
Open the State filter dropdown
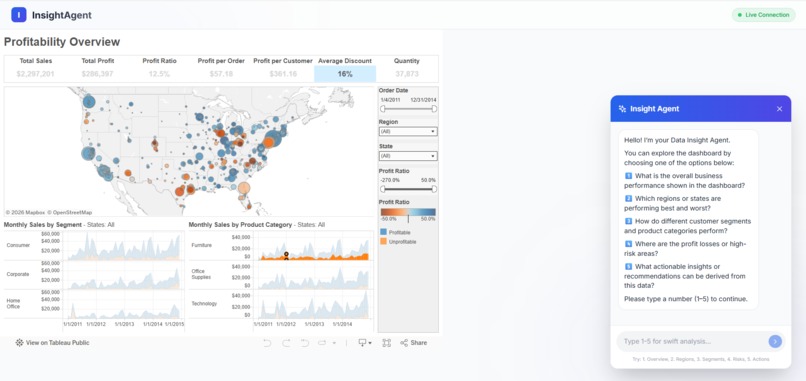pyautogui.click(x=408, y=156)
